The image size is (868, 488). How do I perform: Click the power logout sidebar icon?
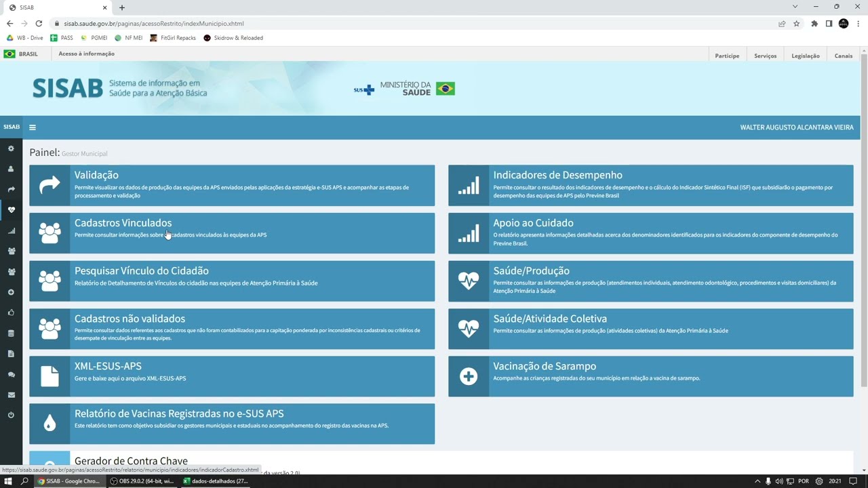11,415
